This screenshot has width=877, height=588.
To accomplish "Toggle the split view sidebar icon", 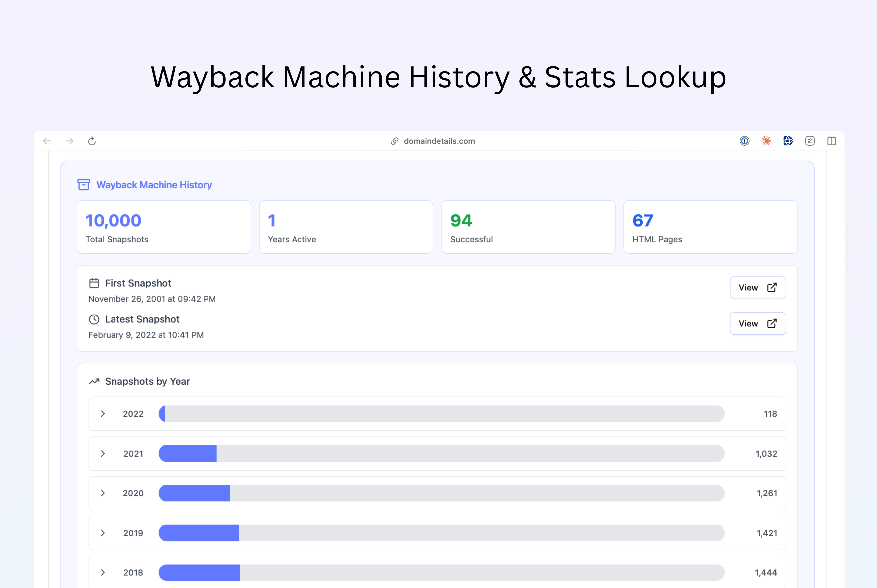I will (832, 141).
